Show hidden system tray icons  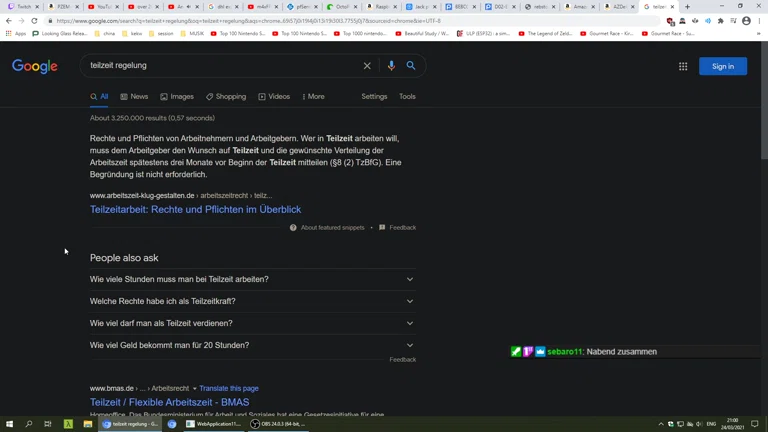(661, 424)
